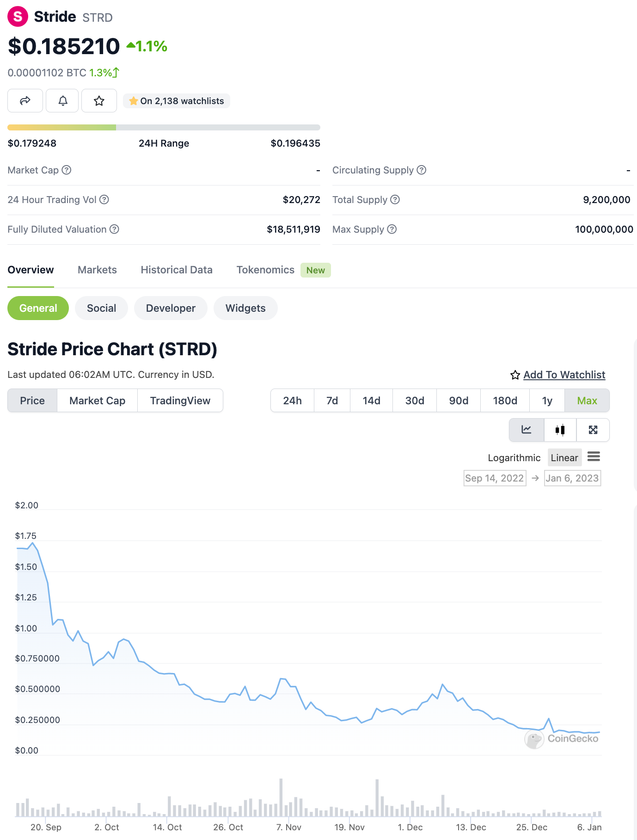Show Market Cap info question mark

click(67, 170)
